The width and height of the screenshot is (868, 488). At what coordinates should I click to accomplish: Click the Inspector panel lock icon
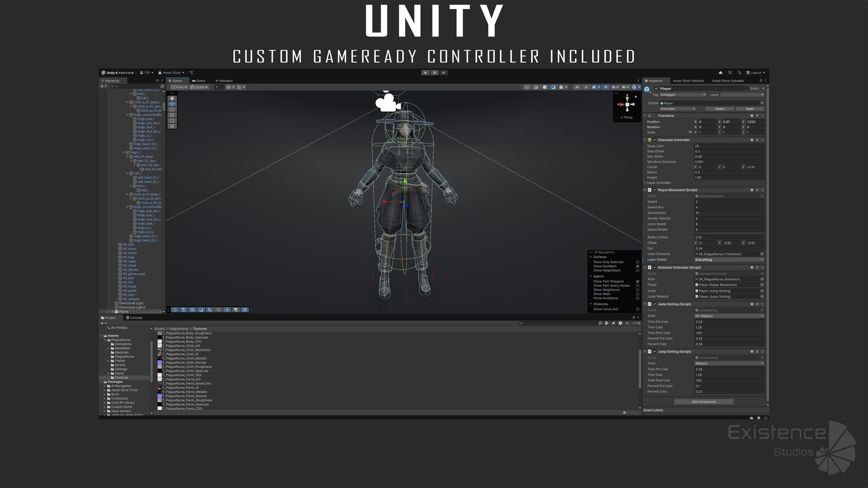(x=760, y=81)
